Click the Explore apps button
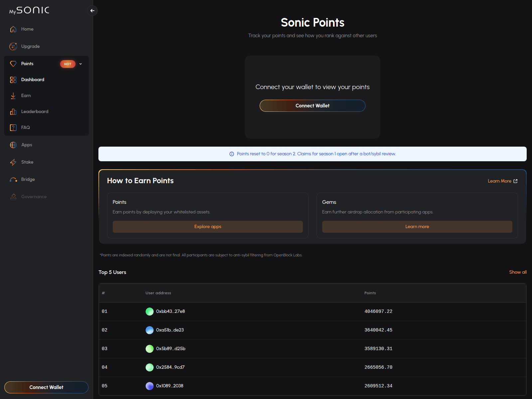 pyautogui.click(x=208, y=227)
